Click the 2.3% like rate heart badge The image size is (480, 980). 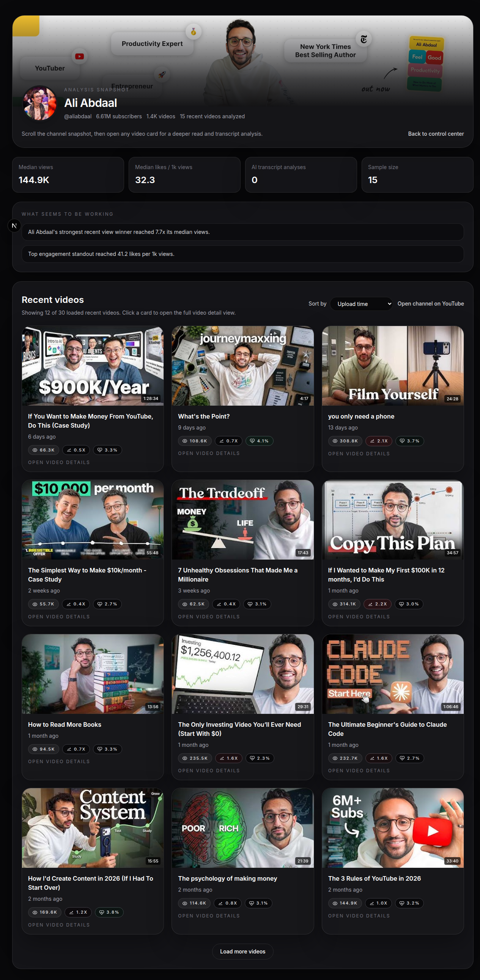tap(260, 758)
